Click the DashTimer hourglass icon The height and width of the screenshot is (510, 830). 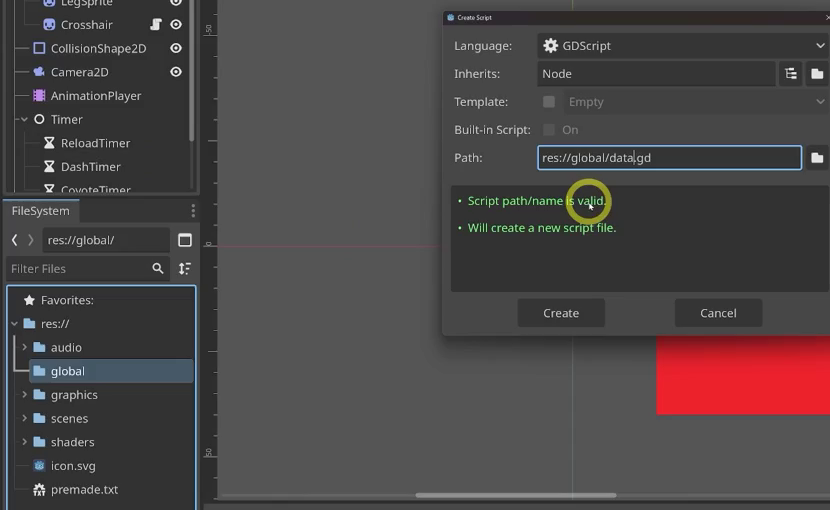49,167
